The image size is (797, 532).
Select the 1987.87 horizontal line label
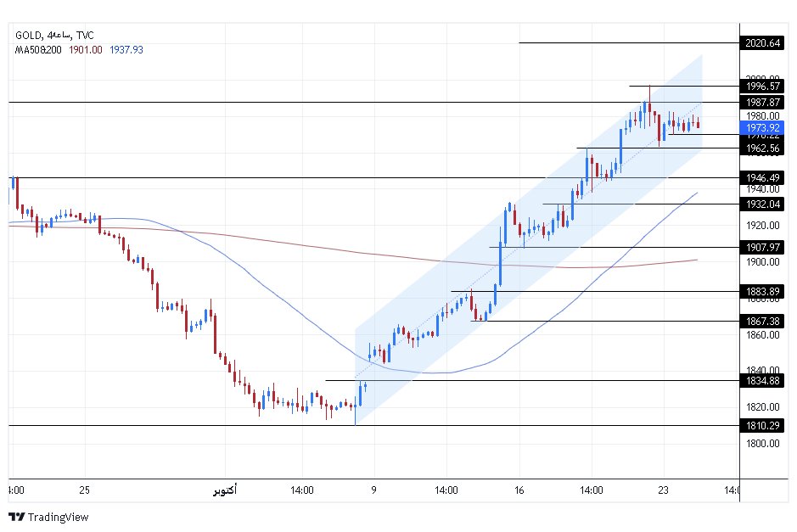tap(761, 102)
